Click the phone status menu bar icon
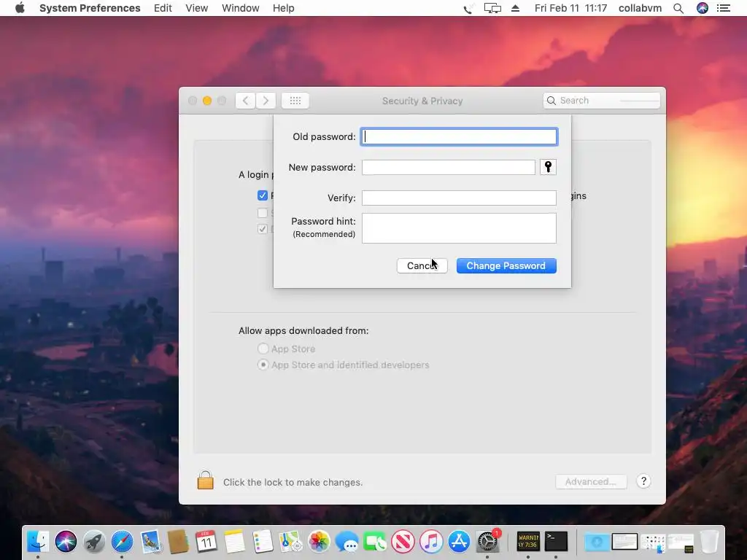 click(x=468, y=8)
